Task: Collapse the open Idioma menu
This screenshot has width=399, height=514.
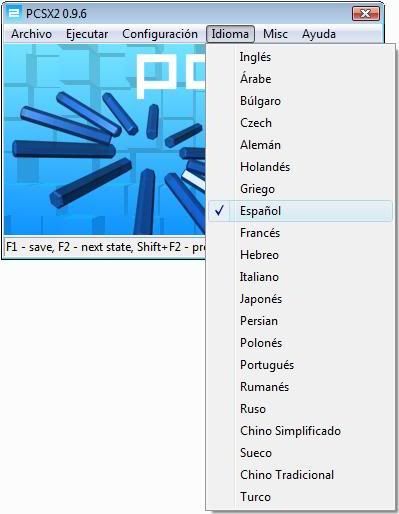Action: click(x=230, y=34)
